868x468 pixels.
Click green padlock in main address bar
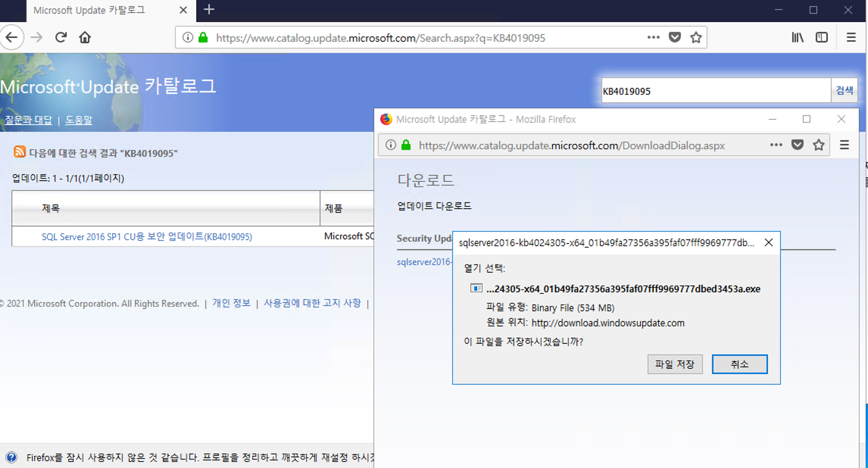click(x=203, y=37)
